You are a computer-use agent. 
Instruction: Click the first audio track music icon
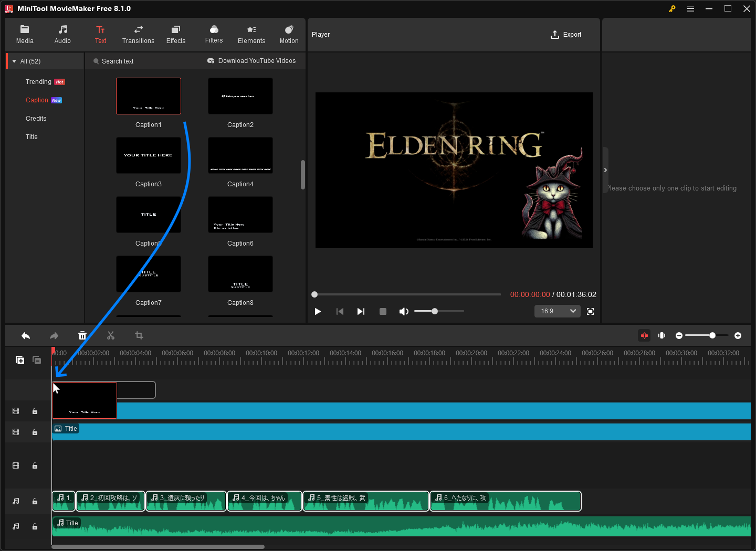16,502
